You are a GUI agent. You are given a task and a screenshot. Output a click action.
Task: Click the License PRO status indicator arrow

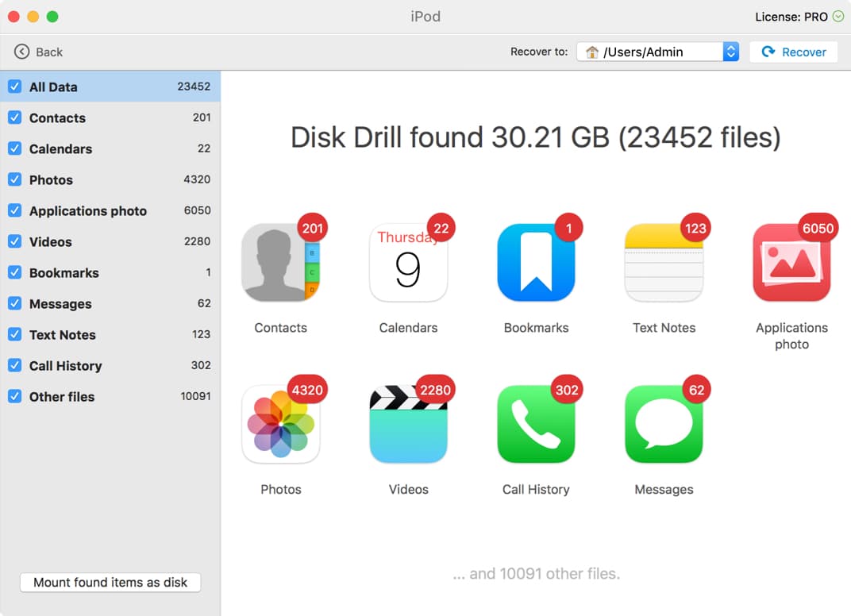click(x=838, y=16)
